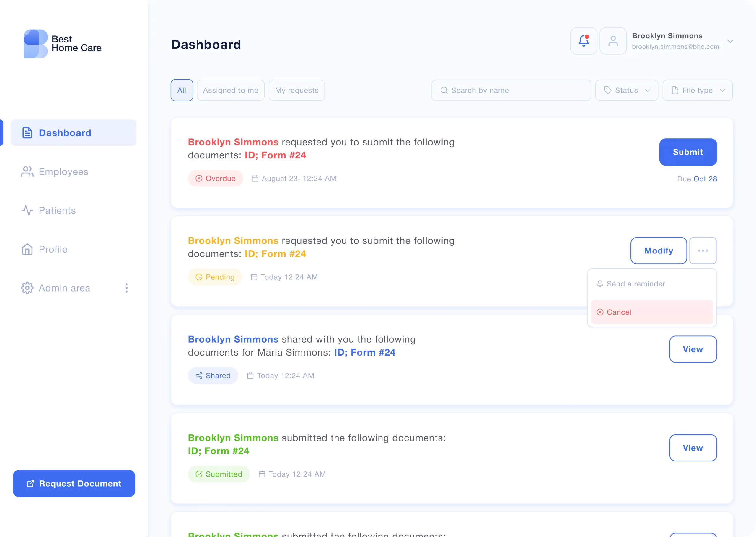Open the three-dot menu beside Modify
Image resolution: width=756 pixels, height=537 pixels.
click(x=703, y=251)
